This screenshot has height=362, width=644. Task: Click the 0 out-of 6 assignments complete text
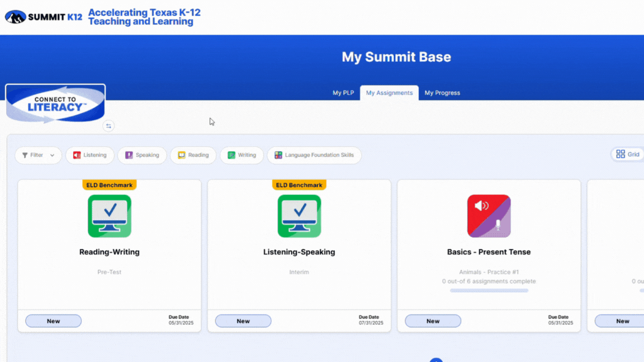click(x=489, y=281)
